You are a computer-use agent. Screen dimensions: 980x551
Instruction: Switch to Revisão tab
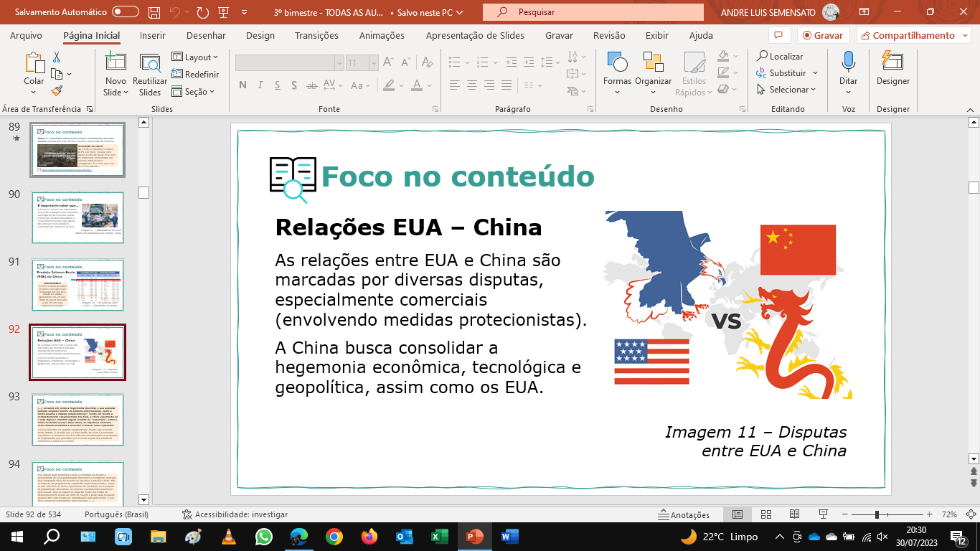608,35
